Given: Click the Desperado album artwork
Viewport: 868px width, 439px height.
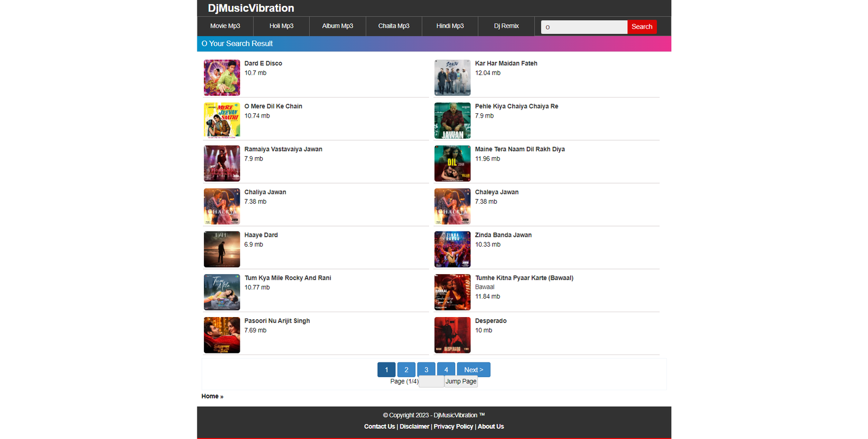Looking at the screenshot, I should [x=452, y=335].
